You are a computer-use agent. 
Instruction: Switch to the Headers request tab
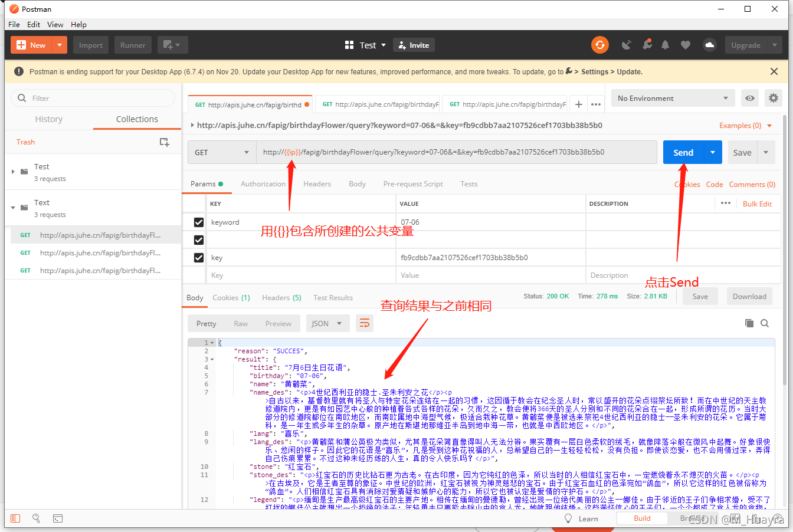pyautogui.click(x=317, y=184)
